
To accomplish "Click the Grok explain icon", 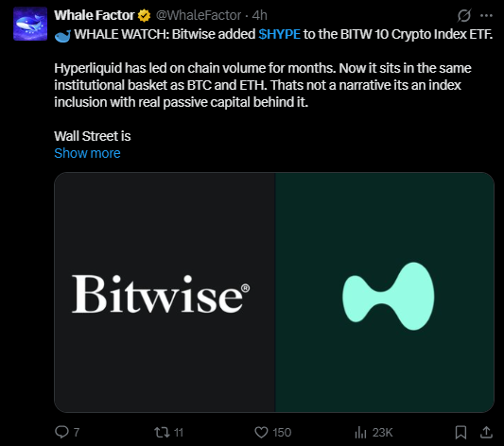I will tap(464, 15).
